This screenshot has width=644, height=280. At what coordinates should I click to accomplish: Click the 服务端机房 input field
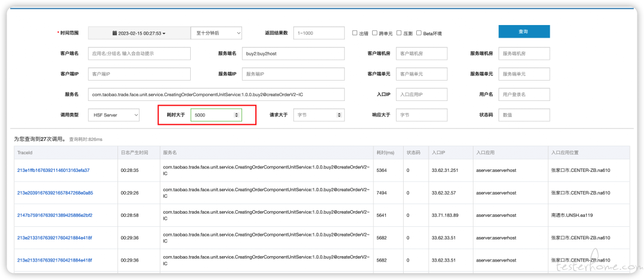[x=524, y=54]
